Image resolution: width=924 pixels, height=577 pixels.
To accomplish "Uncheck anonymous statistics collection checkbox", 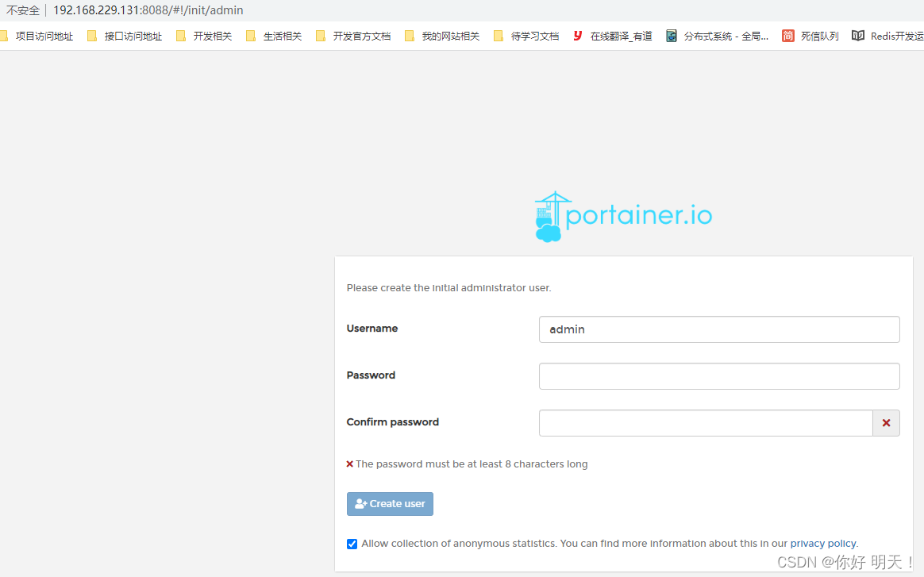I will pos(352,544).
